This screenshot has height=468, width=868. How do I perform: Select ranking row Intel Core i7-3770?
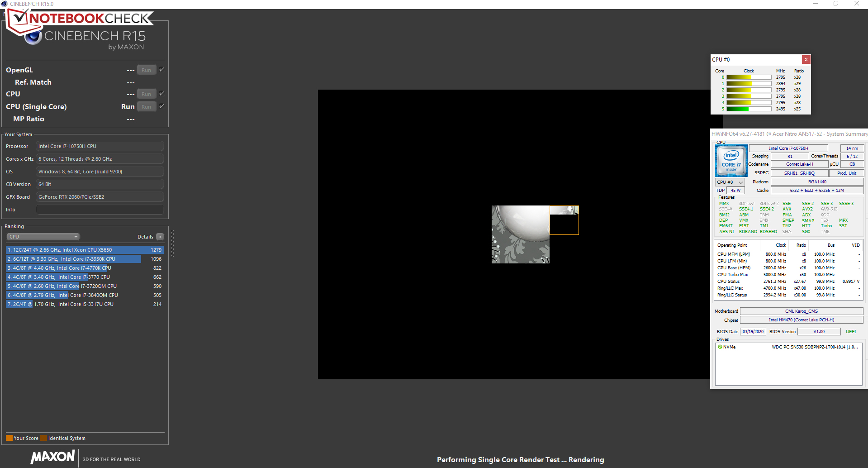pos(85,277)
